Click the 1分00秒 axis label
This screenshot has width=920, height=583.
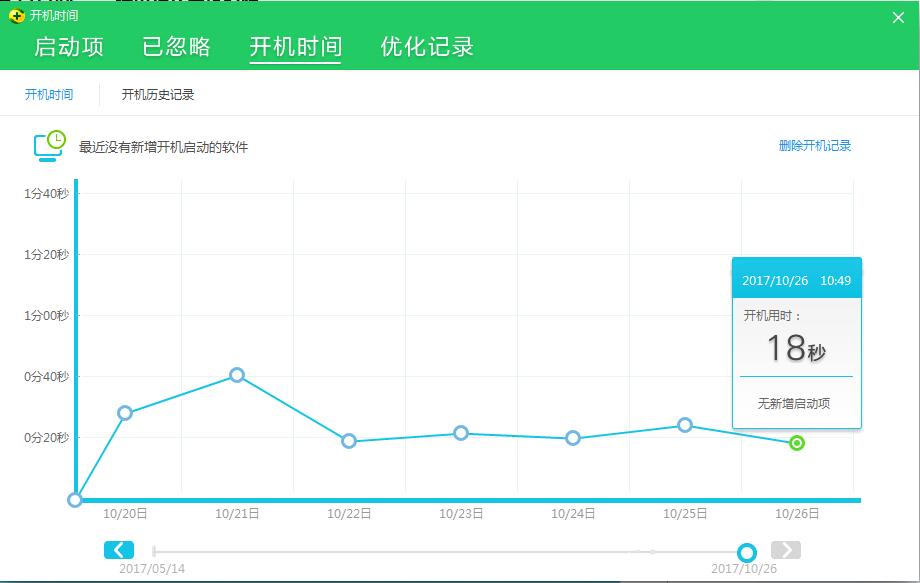(46, 316)
